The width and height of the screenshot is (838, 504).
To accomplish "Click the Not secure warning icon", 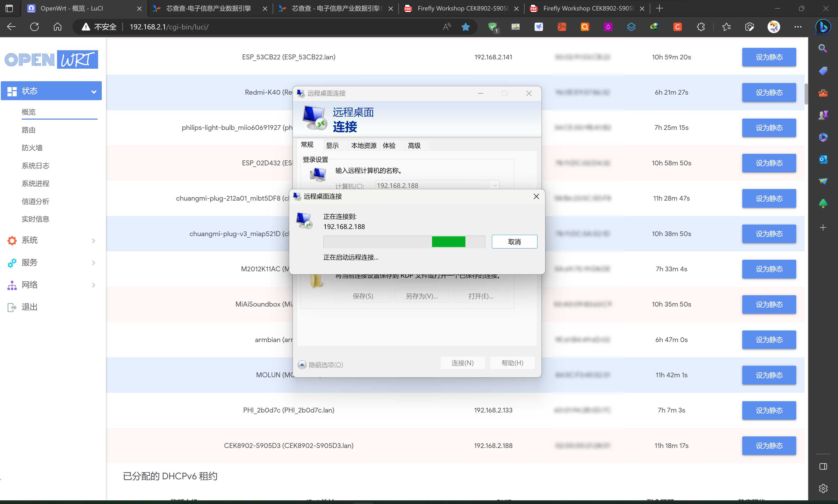I will (x=86, y=27).
